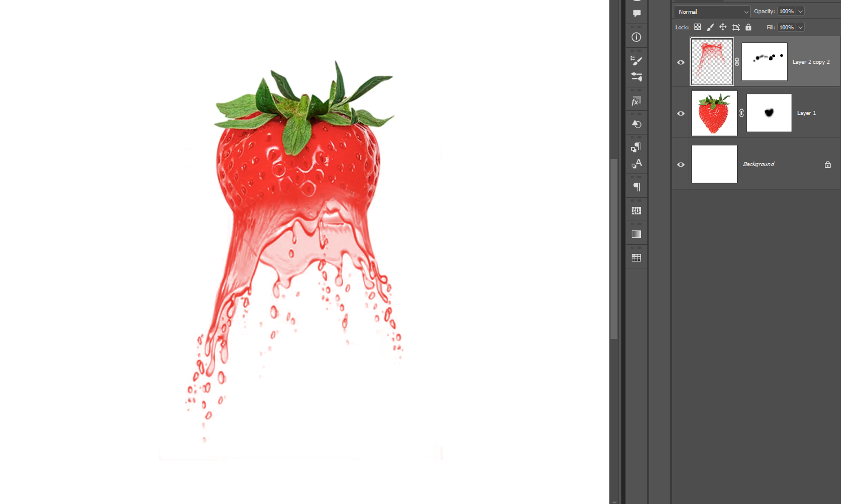Click the Opacity percentage field
This screenshot has height=504, width=841.
point(786,11)
